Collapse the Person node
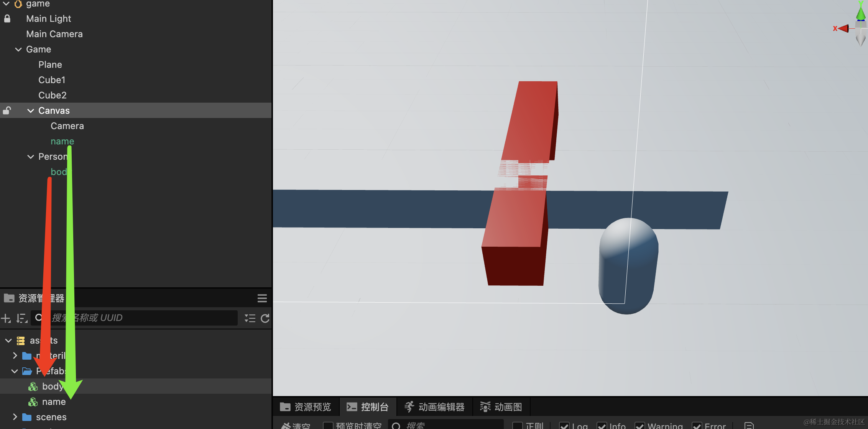The image size is (868, 429). tap(31, 157)
